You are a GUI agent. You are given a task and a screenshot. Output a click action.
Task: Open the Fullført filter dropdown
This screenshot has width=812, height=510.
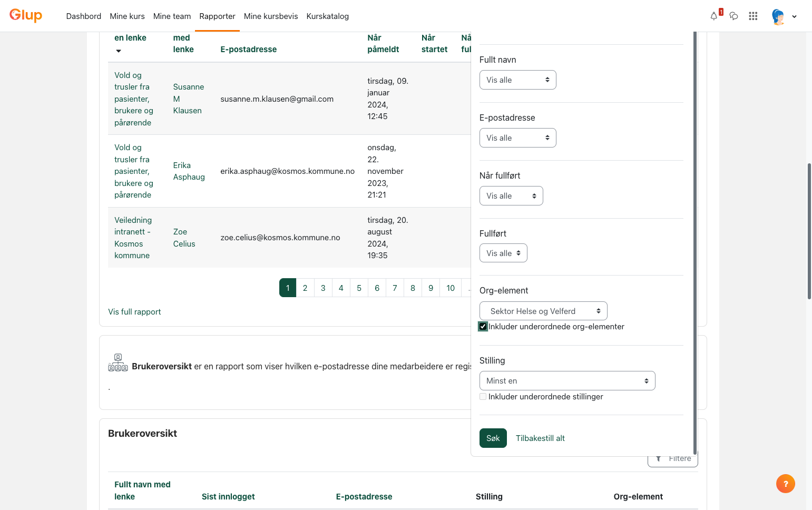point(503,253)
